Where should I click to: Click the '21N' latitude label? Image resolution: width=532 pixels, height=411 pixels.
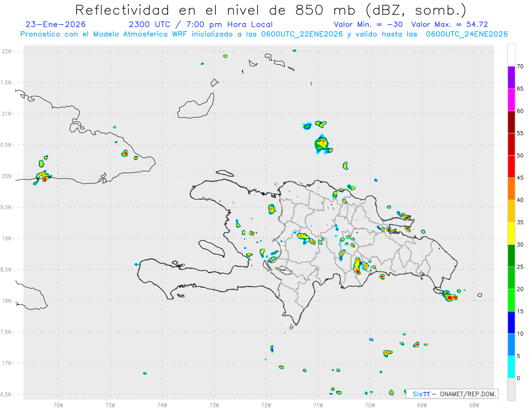click(x=8, y=114)
